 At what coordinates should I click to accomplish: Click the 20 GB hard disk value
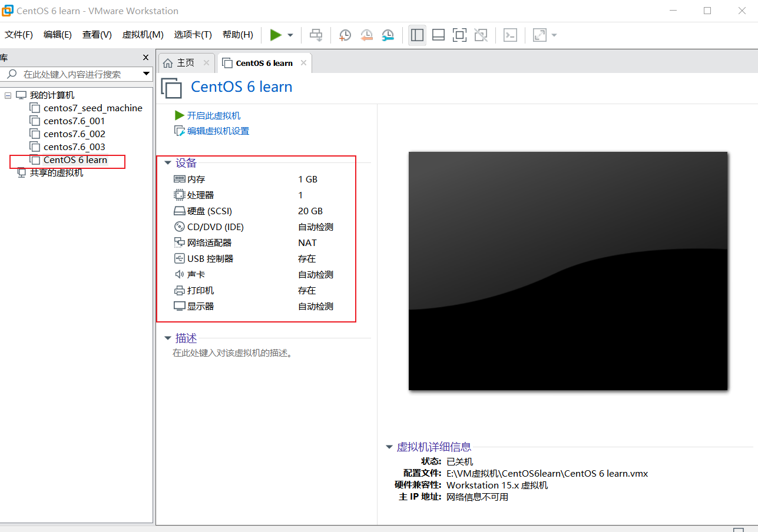(x=310, y=211)
